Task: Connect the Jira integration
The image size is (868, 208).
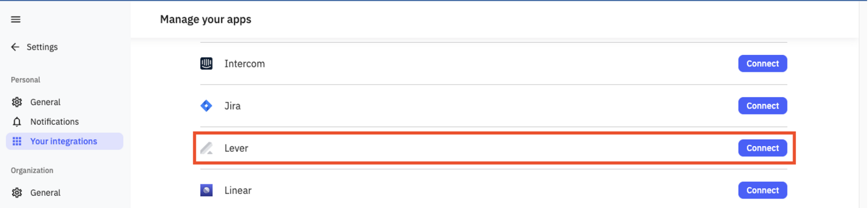Action: pyautogui.click(x=762, y=106)
